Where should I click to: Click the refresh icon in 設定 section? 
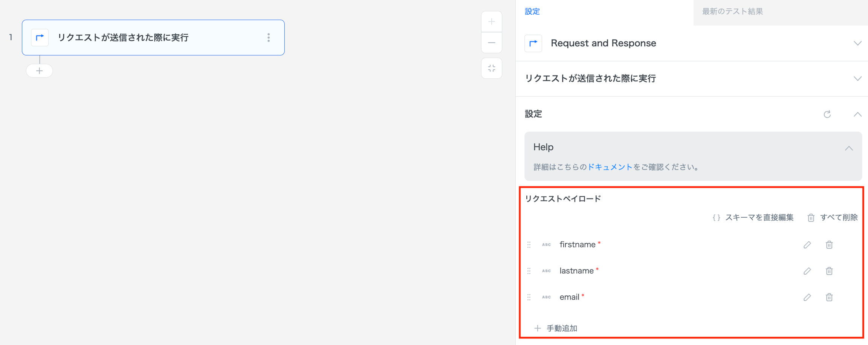click(827, 114)
